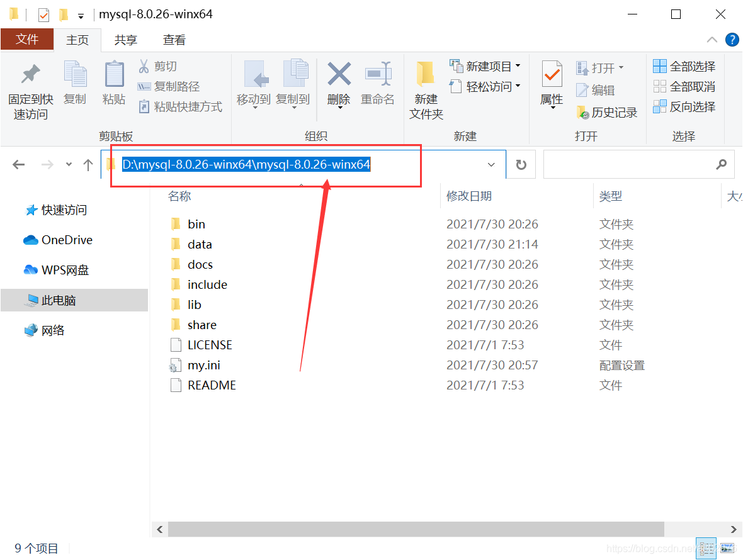Expand the Properties (属性) dropdown arrow

[x=552, y=108]
